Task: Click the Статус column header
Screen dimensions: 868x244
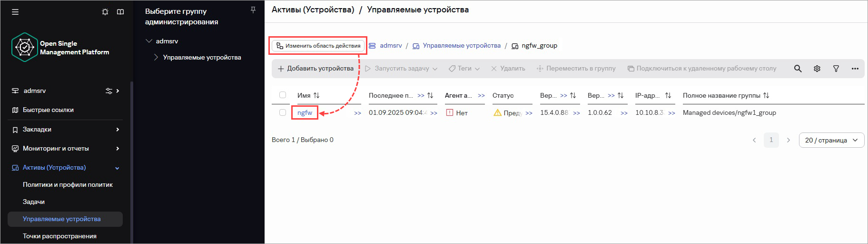Action: click(x=503, y=95)
